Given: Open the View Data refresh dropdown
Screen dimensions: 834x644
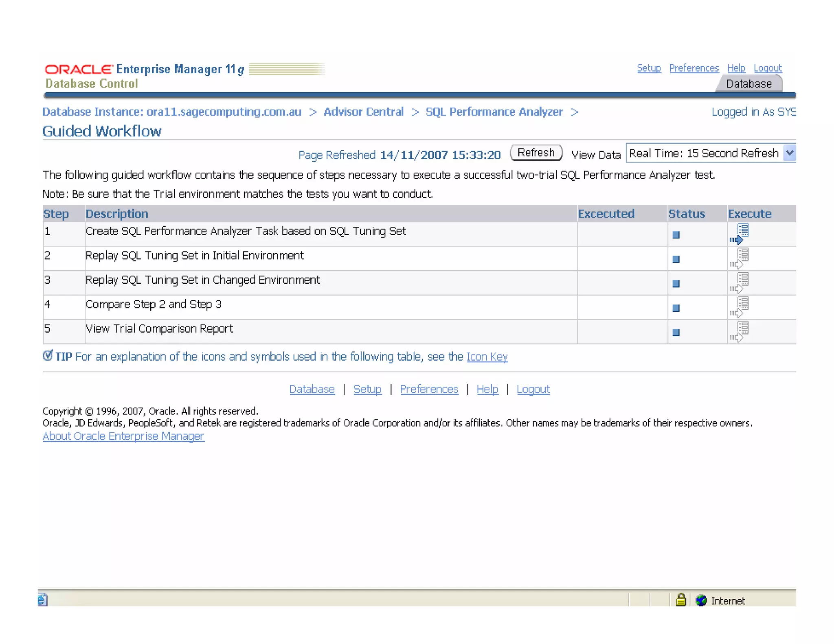Looking at the screenshot, I should [711, 153].
